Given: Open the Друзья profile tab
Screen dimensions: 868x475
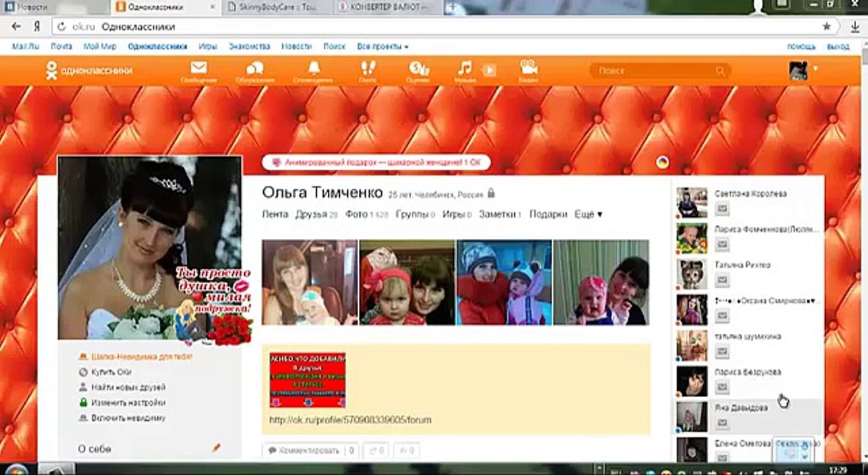Looking at the screenshot, I should click(316, 214).
